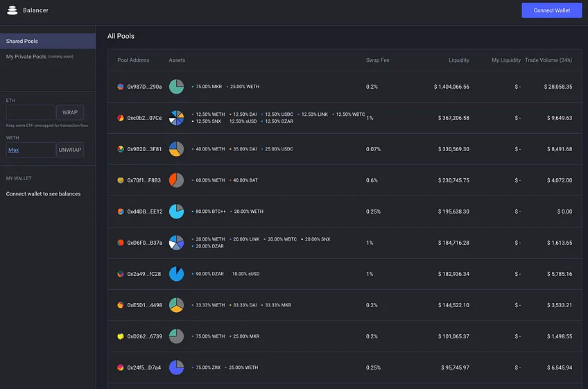
Task: Click the 80.00% BTC++ asset label
Action: coord(210,211)
